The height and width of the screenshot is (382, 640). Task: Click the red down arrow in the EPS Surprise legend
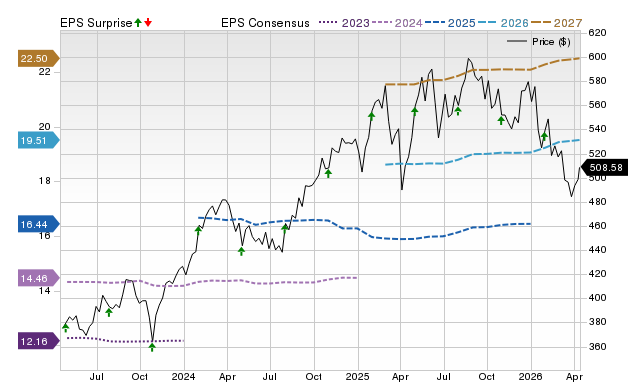click(x=148, y=23)
